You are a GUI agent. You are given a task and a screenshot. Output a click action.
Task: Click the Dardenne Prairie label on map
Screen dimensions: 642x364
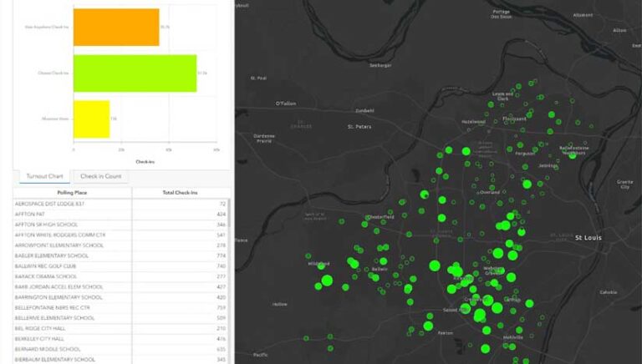[264, 139]
